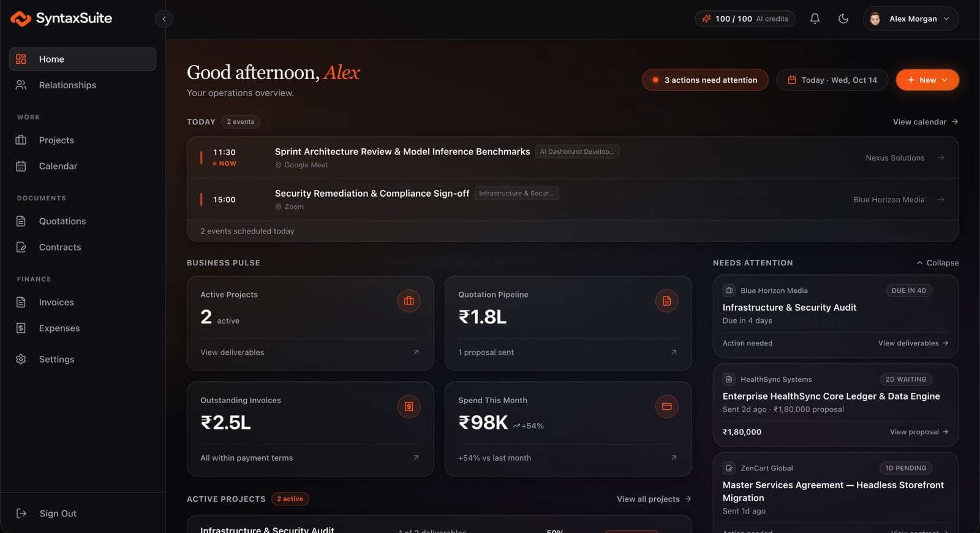Viewport: 980px width, 533px height.
Task: Open the All within payment terms arrow
Action: [416, 458]
